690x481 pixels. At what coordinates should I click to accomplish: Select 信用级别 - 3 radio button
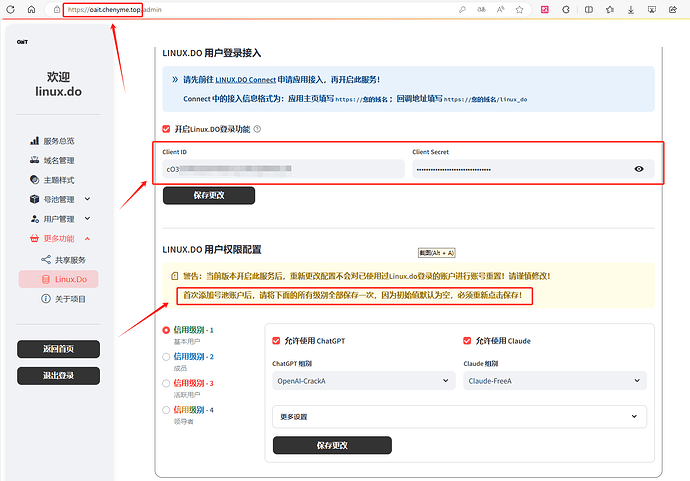coord(166,383)
